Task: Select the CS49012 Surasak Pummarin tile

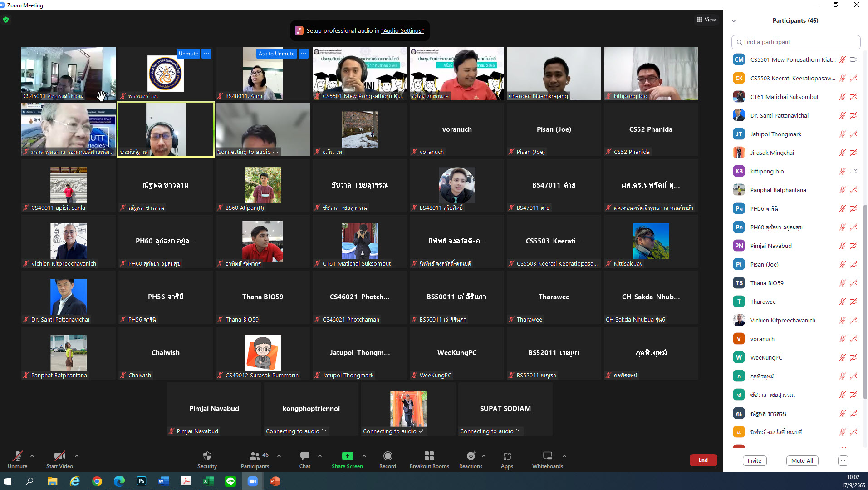Action: pyautogui.click(x=263, y=353)
